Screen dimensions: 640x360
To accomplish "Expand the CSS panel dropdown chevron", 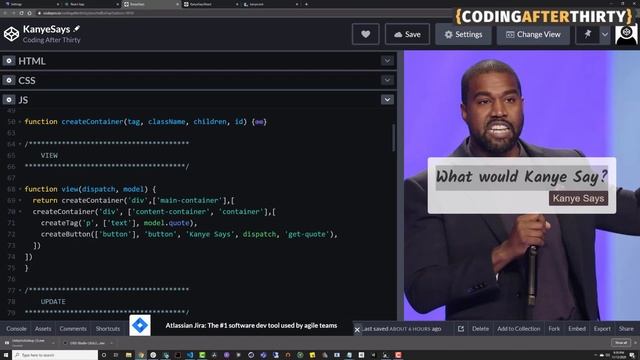I will [387, 80].
